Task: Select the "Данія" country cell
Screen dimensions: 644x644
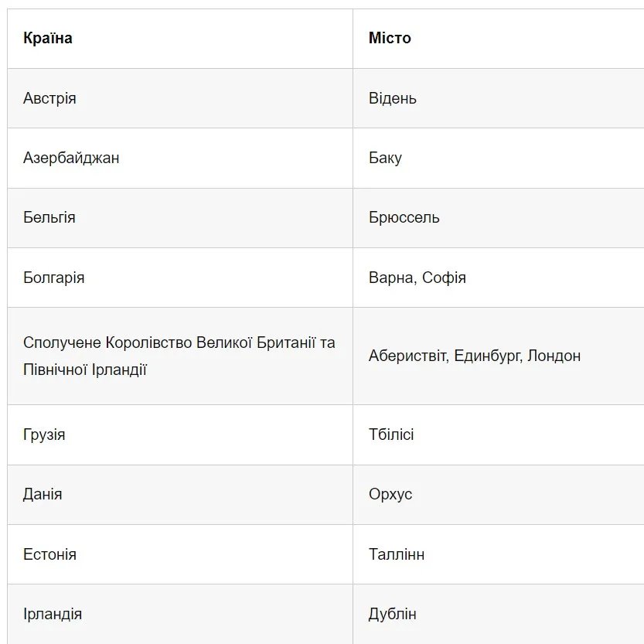Action: (43, 494)
